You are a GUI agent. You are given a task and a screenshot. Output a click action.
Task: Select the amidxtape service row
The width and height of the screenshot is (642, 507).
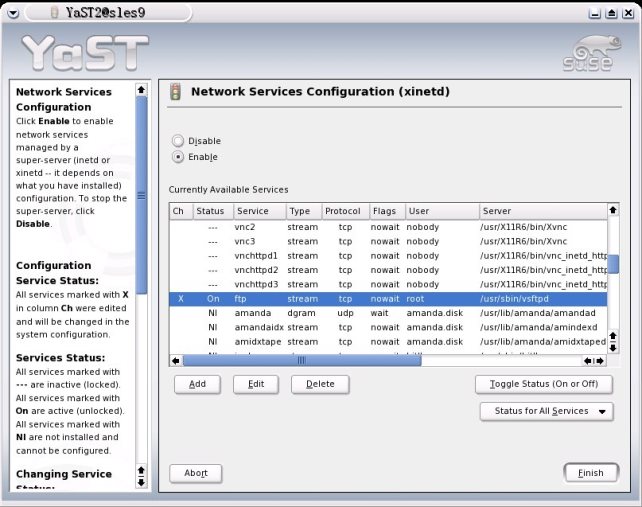point(388,342)
